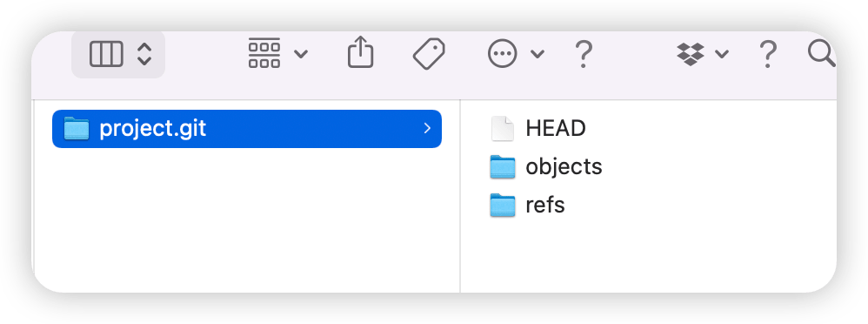Click the column view icon
Image resolution: width=868 pixels, height=324 pixels.
tap(106, 54)
